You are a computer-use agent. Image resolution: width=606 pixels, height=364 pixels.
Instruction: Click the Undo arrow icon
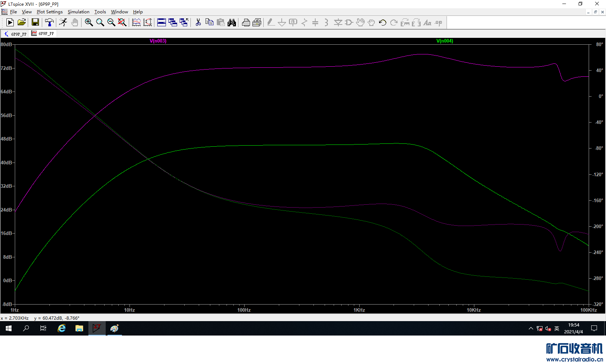[383, 22]
